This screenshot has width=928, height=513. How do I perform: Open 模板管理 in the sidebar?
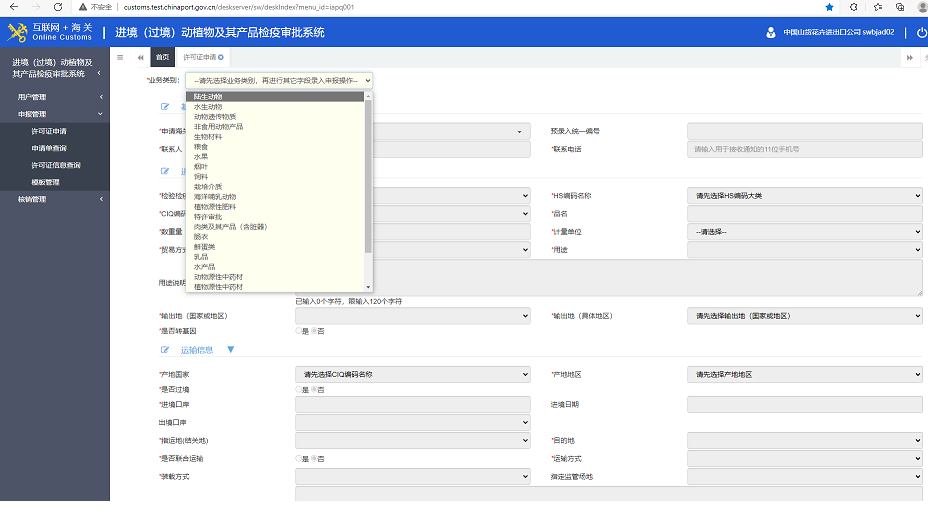tap(45, 182)
